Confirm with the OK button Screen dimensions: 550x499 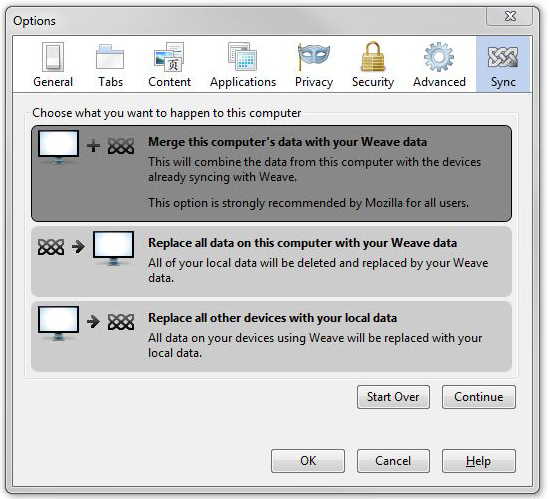[x=308, y=461]
